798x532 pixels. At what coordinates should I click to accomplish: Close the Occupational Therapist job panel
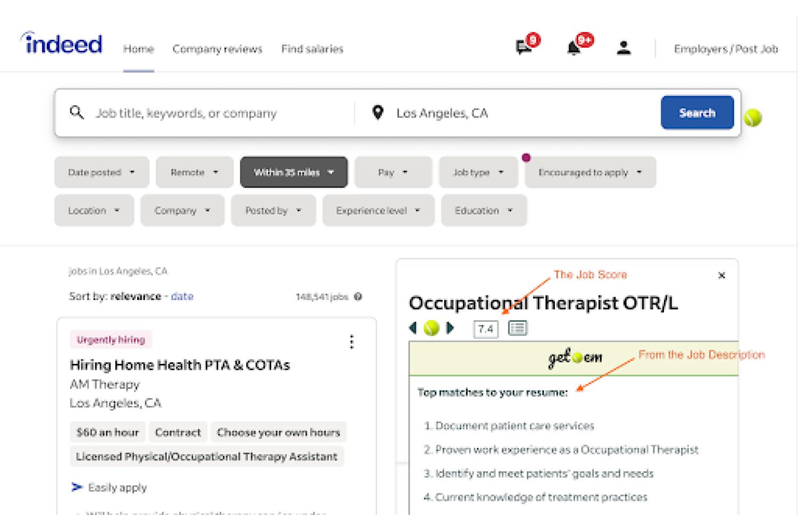coord(721,275)
